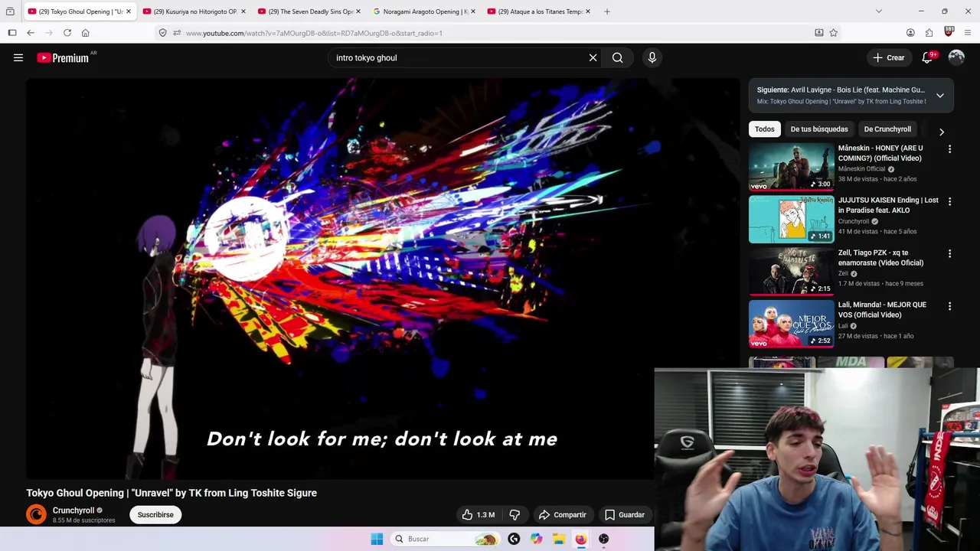Open options for Lali, Miranda! video
The image size is (980, 551).
coord(950,306)
